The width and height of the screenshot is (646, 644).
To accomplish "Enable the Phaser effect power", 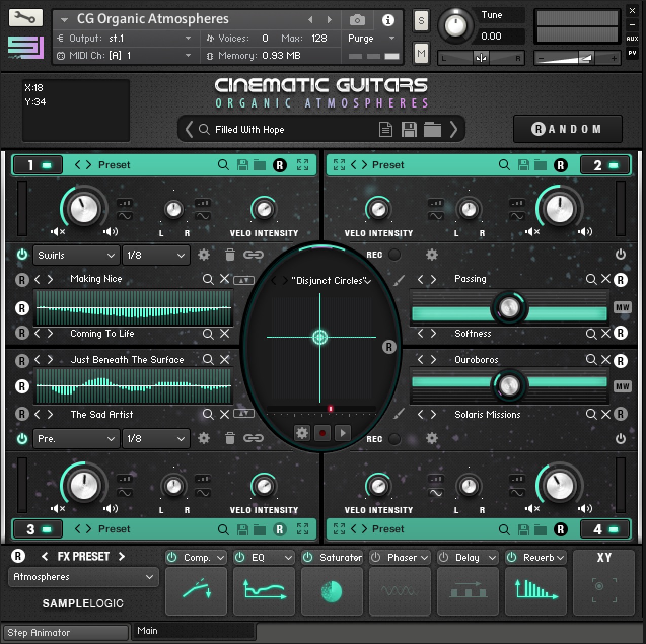I will pos(376,557).
